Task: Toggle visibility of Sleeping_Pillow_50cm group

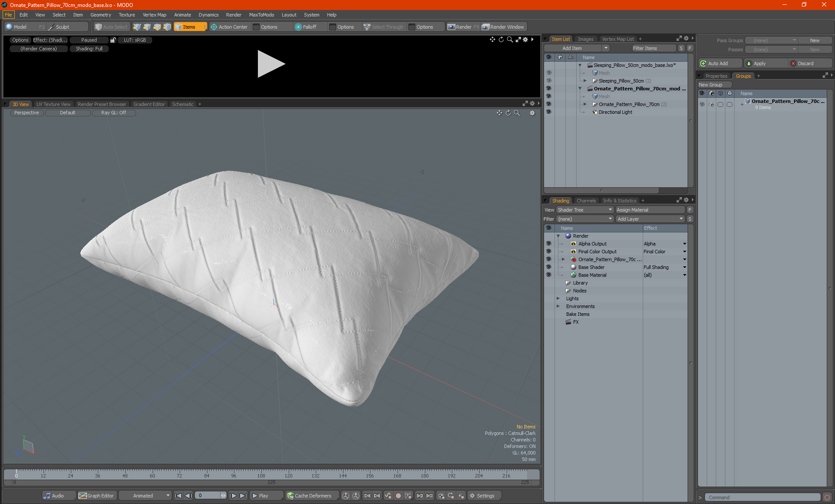Action: pos(549,81)
